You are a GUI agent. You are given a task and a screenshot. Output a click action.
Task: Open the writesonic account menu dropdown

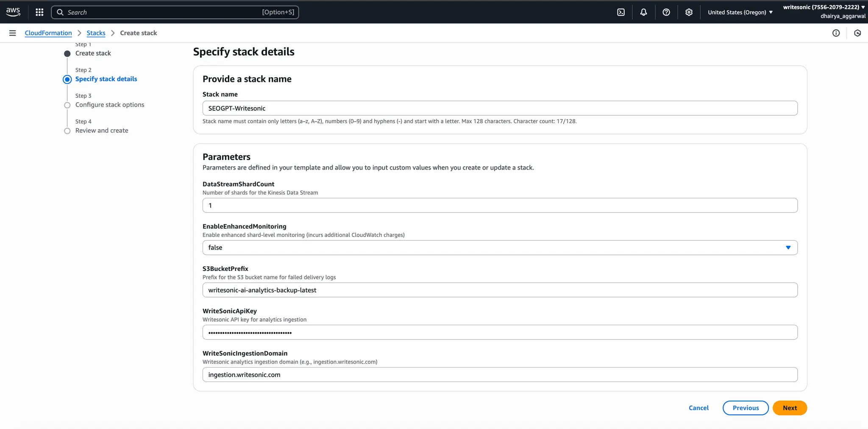click(x=824, y=7)
